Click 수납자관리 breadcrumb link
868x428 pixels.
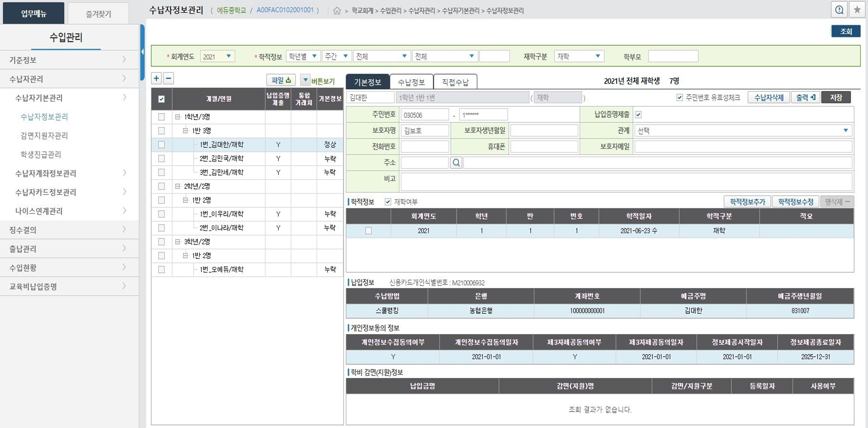(x=421, y=11)
